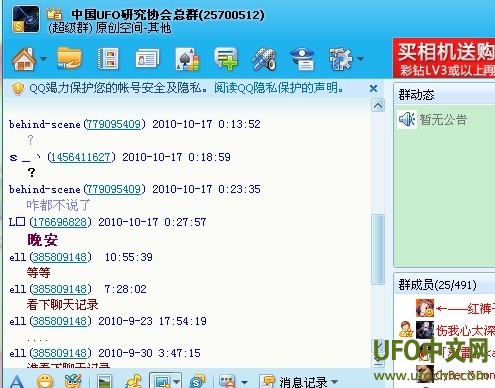Open the magic emoticon icon with wand
This screenshot has height=388, width=495.
coord(73,381)
